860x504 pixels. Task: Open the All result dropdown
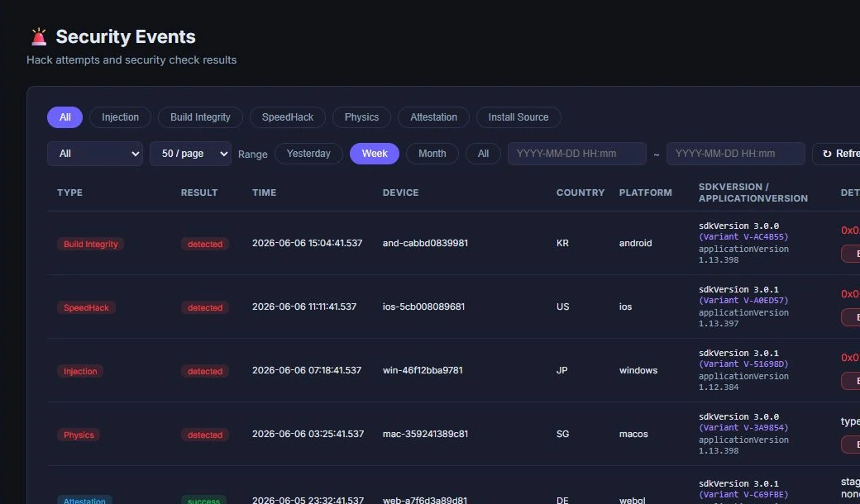[x=95, y=154]
